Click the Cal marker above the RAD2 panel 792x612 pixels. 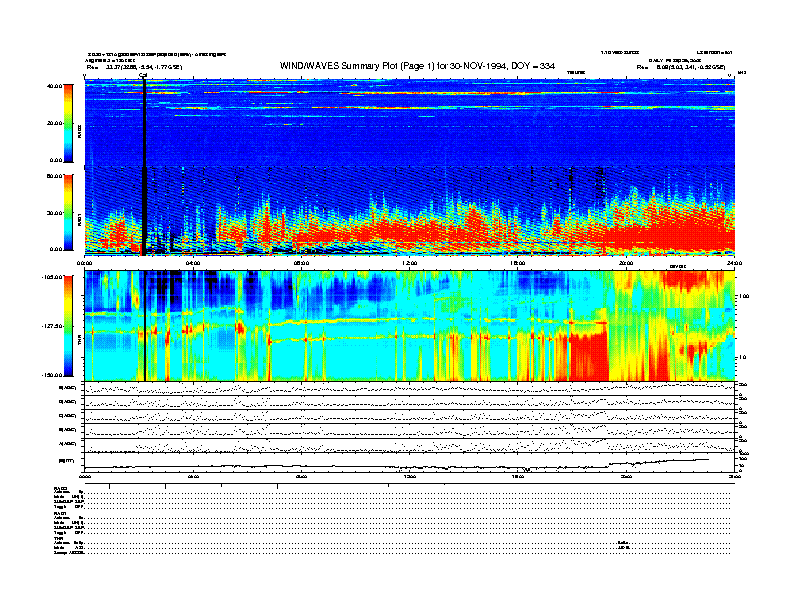pos(143,76)
